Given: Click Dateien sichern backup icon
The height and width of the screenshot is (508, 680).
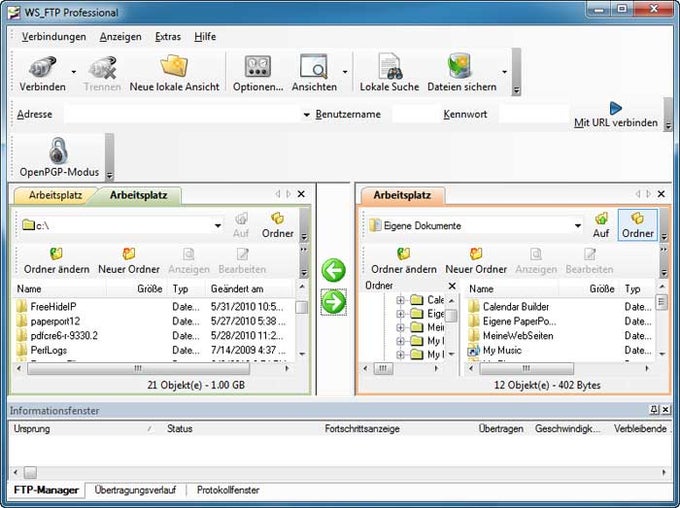Looking at the screenshot, I should tap(460, 66).
